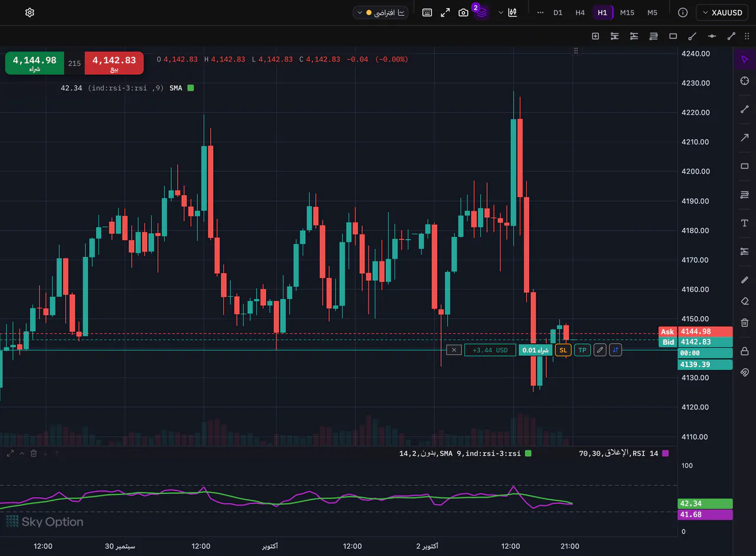Select the text tool in the right sidebar
The height and width of the screenshot is (556, 756).
point(745,223)
